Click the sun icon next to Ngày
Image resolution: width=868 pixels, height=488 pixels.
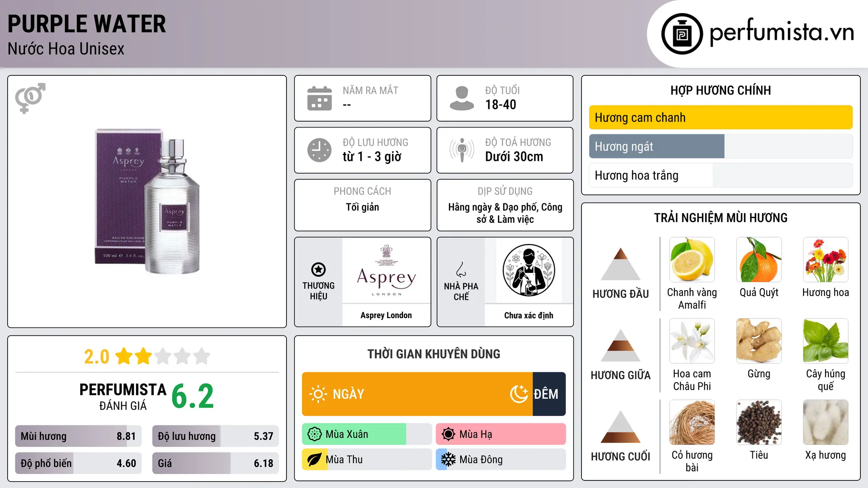[318, 394]
